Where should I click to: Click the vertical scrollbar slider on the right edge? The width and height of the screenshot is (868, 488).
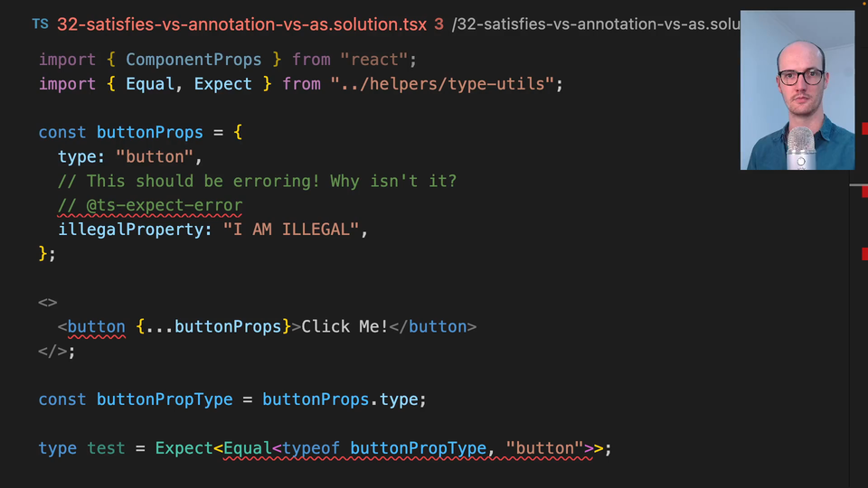point(859,185)
